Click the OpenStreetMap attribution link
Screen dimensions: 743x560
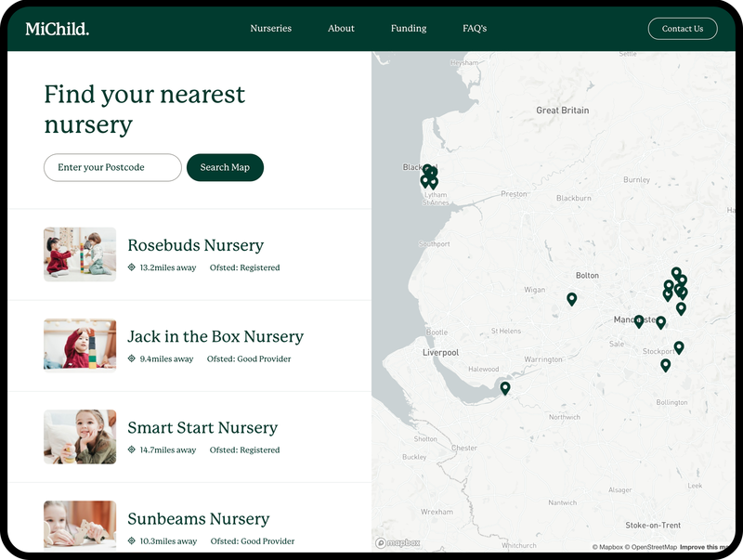[653, 547]
